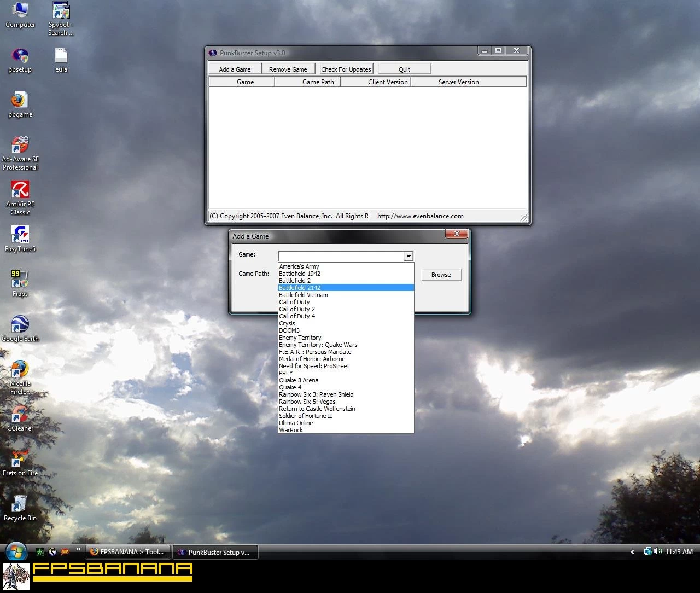Choose Quake 3 Arena entry

pos(346,380)
